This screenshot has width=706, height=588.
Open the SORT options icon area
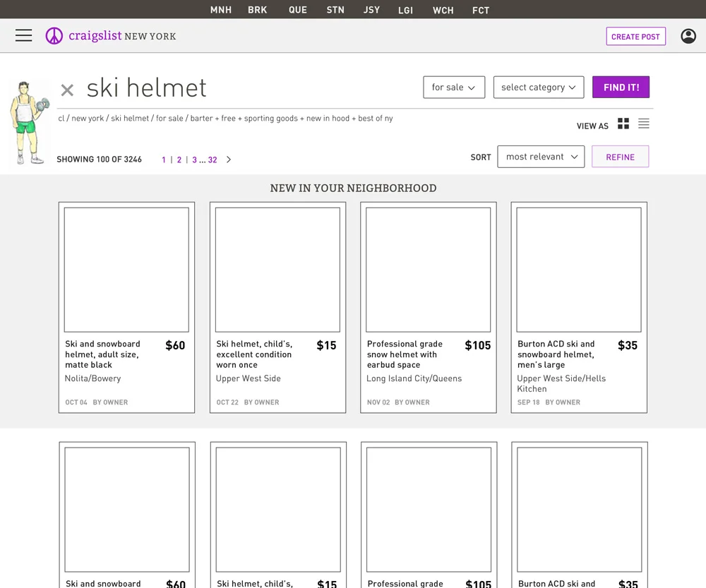click(481, 157)
